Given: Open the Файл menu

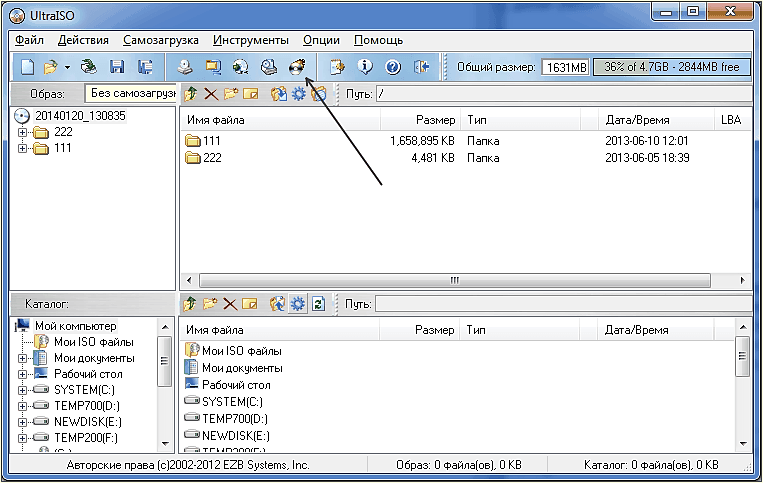Looking at the screenshot, I should pos(29,40).
